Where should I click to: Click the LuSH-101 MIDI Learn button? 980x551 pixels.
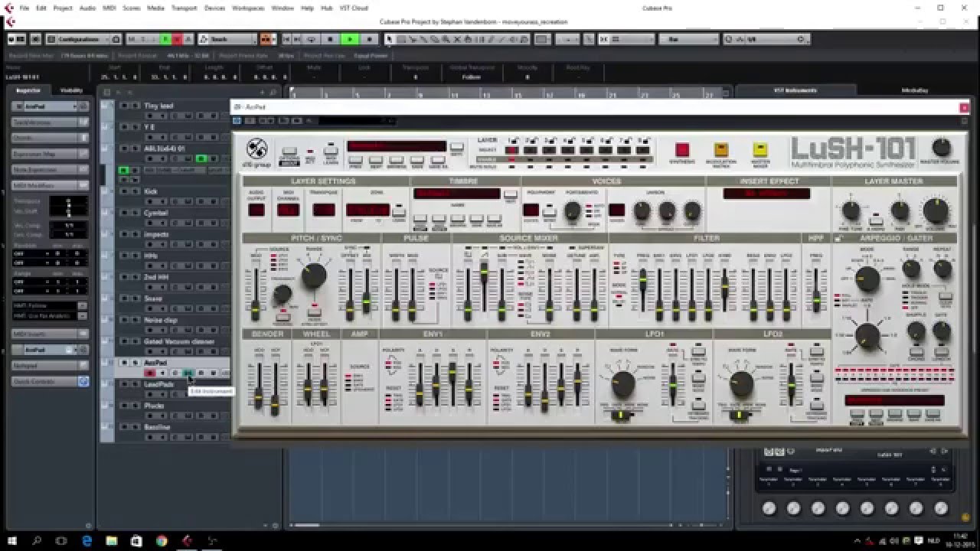(x=331, y=149)
